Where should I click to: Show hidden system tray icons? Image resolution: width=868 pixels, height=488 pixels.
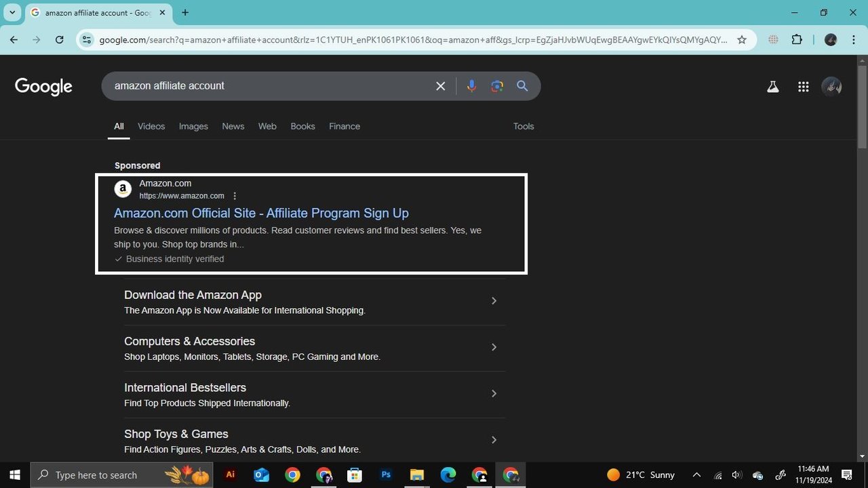(x=696, y=474)
